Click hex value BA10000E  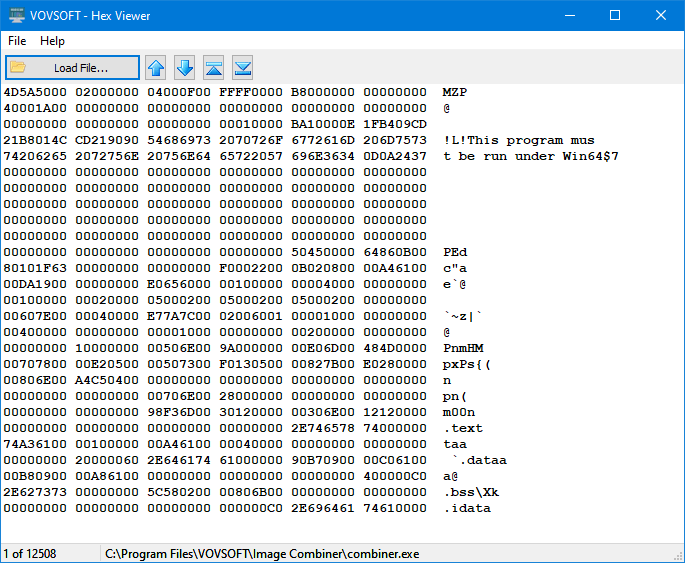point(323,124)
